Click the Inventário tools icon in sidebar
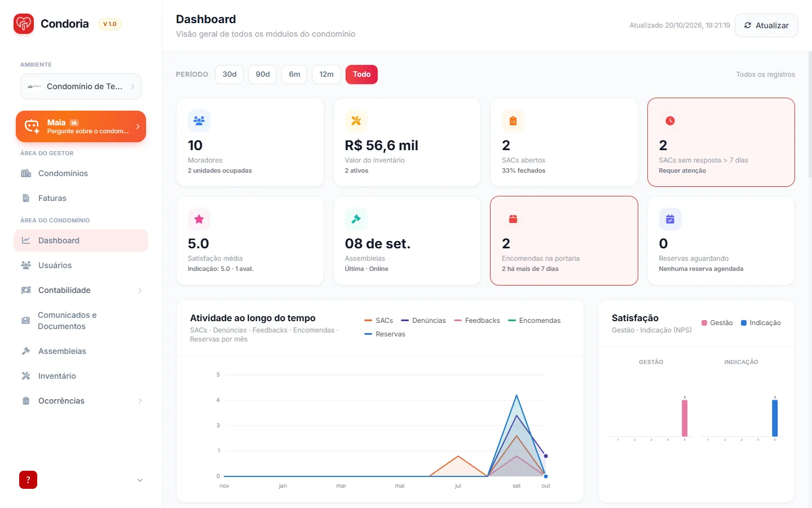 [x=26, y=376]
